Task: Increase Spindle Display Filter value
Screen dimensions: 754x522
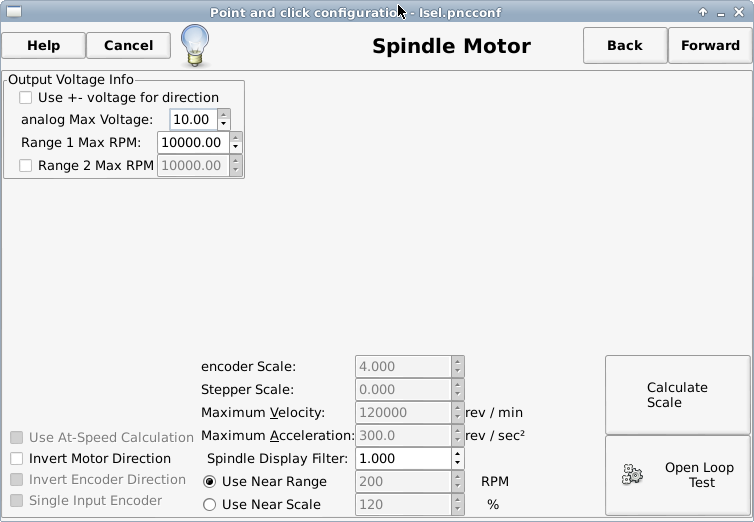Action: pos(458,453)
